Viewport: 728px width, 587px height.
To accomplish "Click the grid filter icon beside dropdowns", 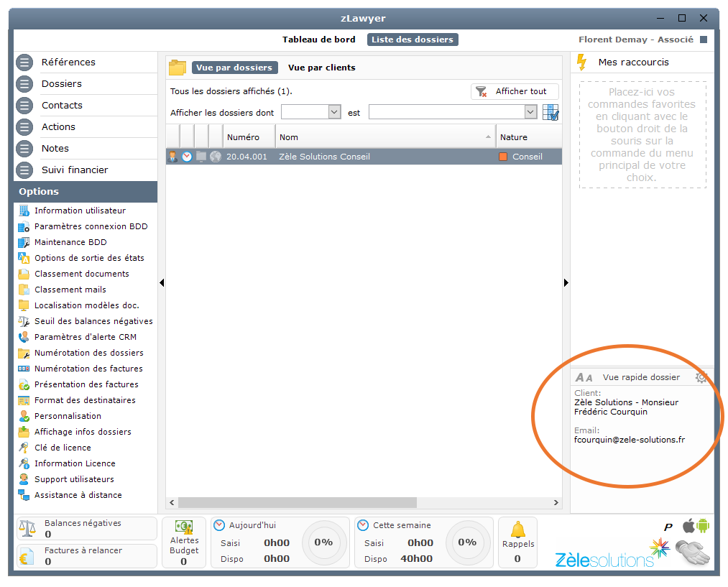I will point(550,113).
